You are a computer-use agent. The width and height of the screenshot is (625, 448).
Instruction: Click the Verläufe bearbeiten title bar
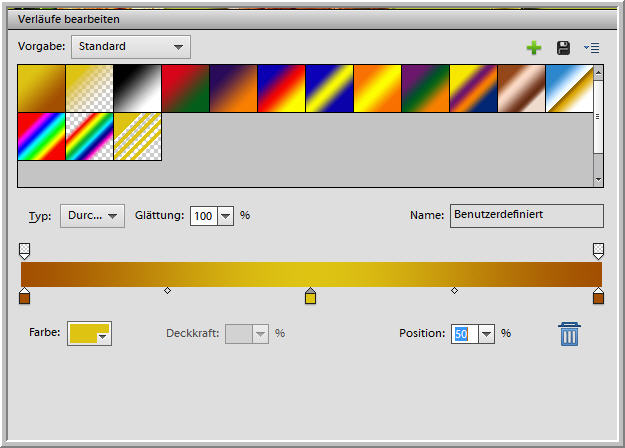(x=312, y=19)
